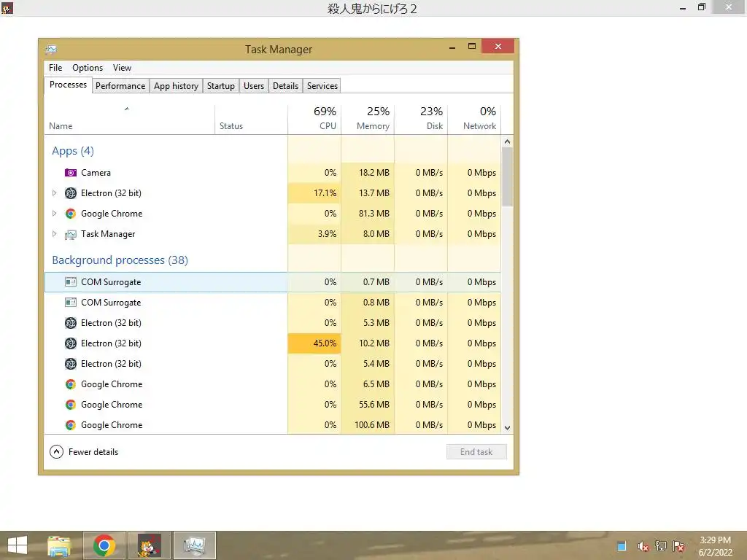
Task: Sort processes by Memory column
Action: pyautogui.click(x=368, y=119)
